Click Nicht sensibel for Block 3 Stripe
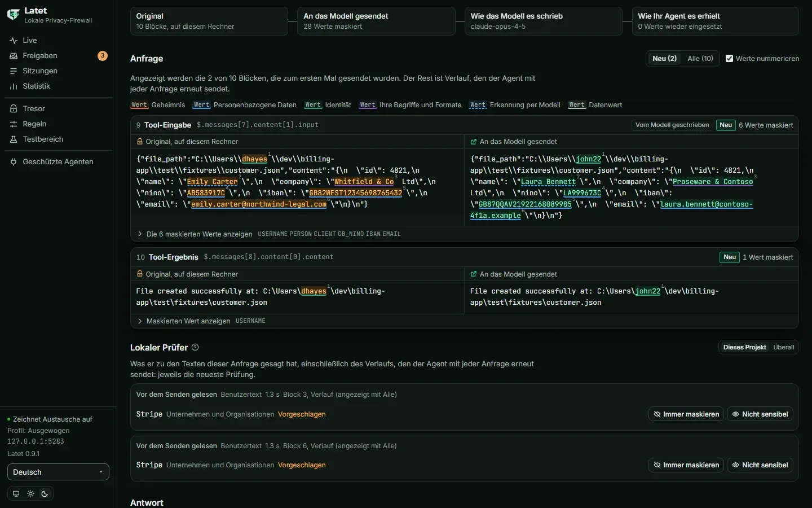Viewport: 812px width, 508px height. pos(760,414)
